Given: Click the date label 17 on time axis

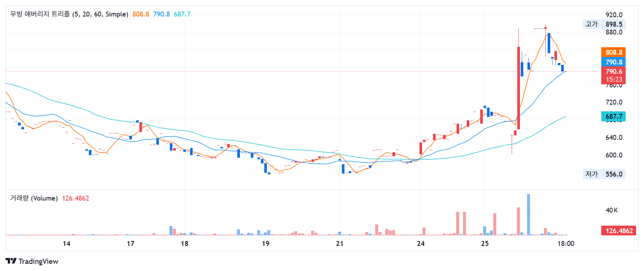Looking at the screenshot, I should point(130,244).
